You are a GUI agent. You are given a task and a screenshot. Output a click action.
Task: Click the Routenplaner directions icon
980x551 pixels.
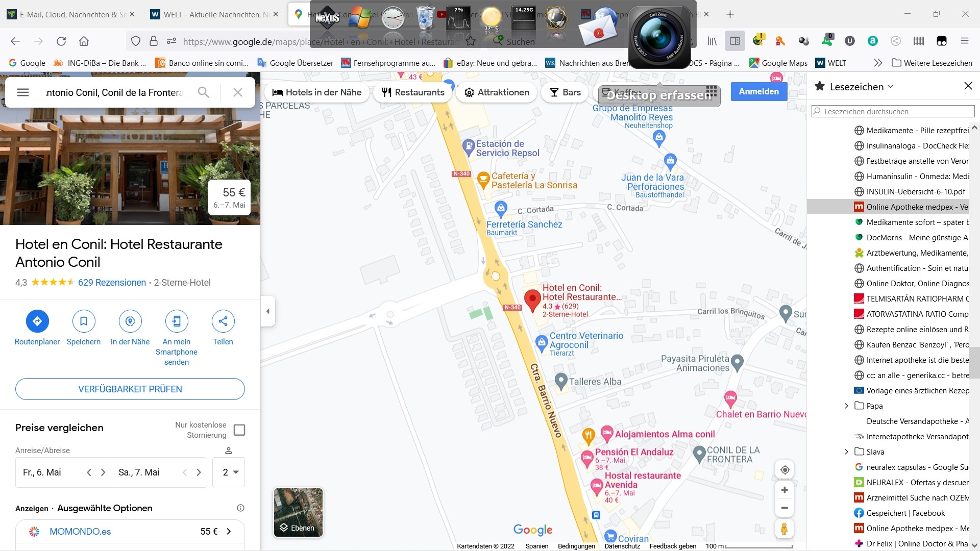click(x=37, y=321)
